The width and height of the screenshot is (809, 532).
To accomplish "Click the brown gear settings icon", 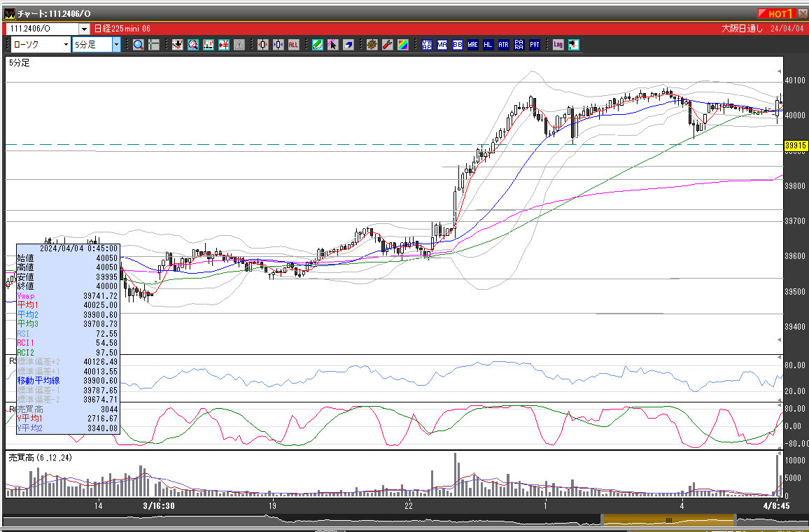I will point(372,45).
